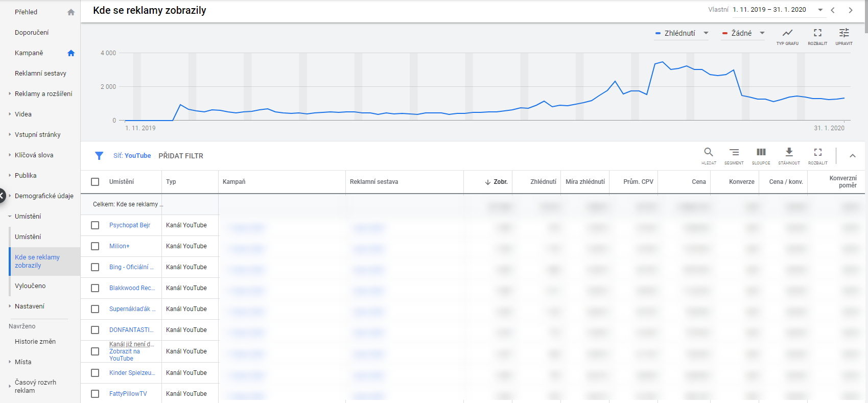Screen dimensions: 868x403
Task: Click PŘIDAT FILTR button
Action: 181,156
